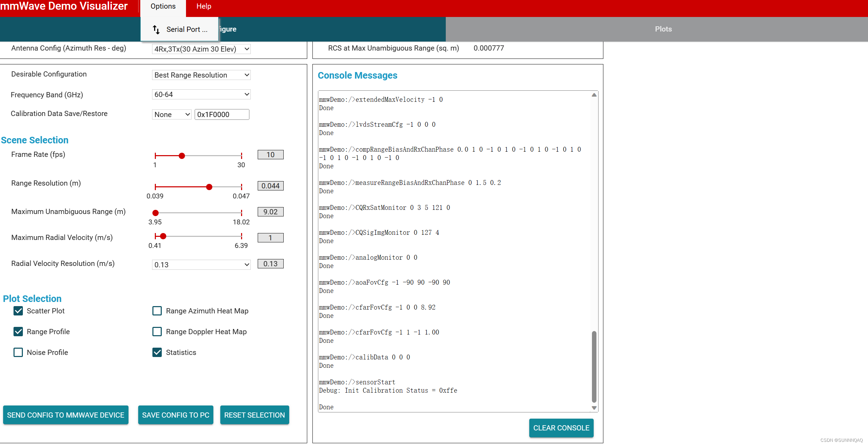Switch to the Plots tab
This screenshot has width=868, height=446.
point(663,29)
